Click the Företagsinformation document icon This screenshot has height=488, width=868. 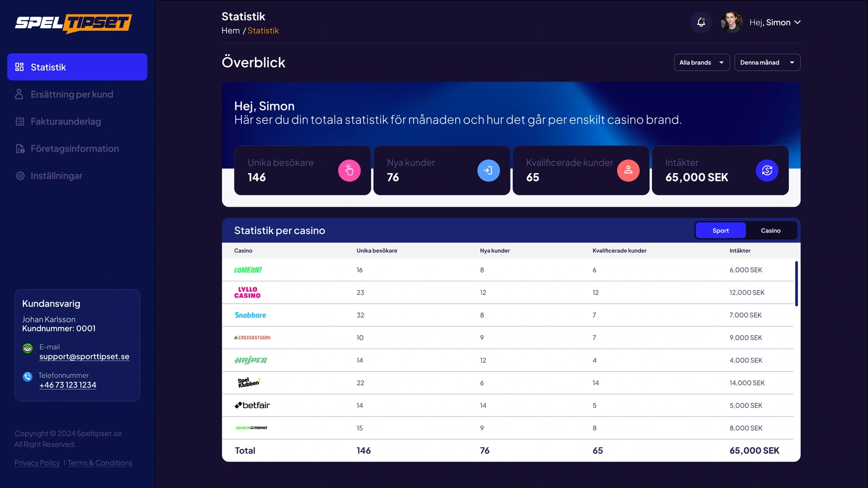[x=20, y=149]
